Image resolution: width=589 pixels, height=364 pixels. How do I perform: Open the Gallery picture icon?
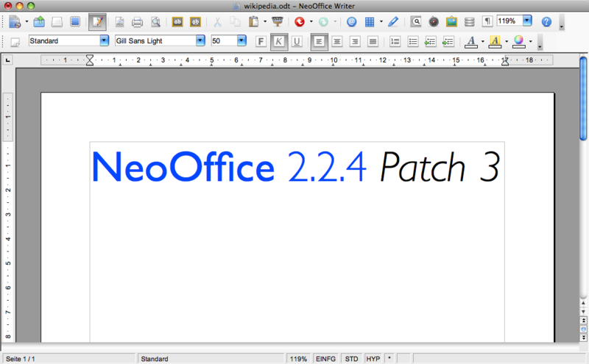(x=451, y=22)
